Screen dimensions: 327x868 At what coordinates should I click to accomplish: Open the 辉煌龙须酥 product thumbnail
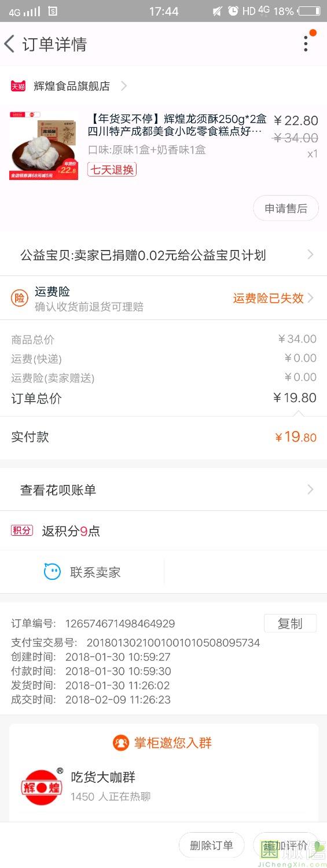pyautogui.click(x=44, y=146)
